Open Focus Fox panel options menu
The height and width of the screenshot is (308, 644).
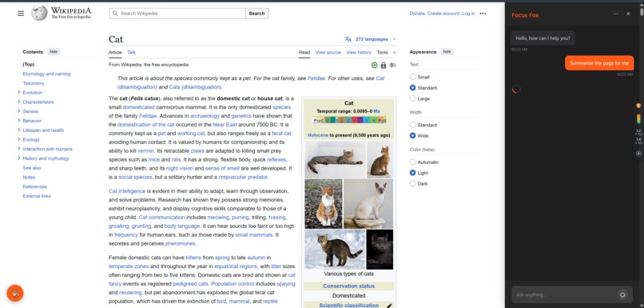tap(615, 14)
